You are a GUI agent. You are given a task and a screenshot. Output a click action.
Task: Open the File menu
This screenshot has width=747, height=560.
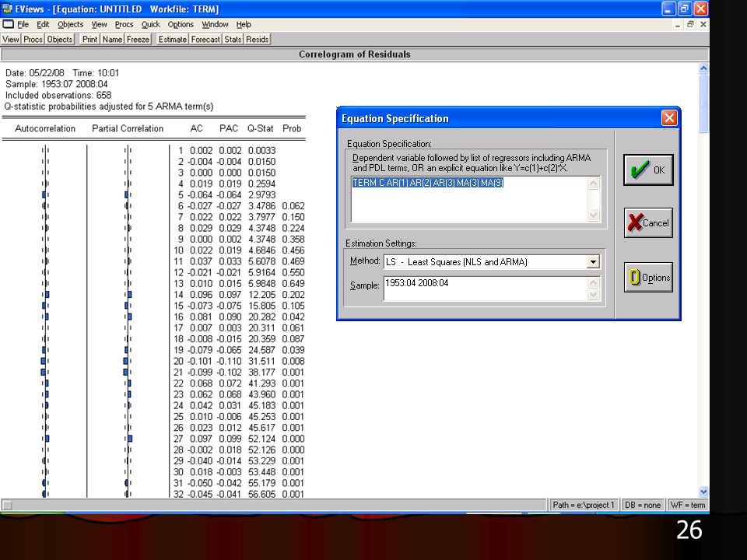(23, 24)
